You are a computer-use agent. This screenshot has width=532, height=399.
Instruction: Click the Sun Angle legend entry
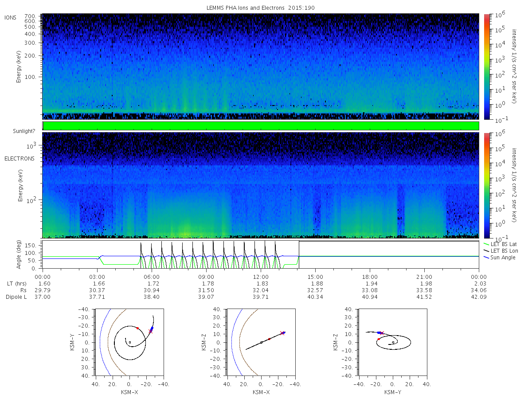point(499,258)
